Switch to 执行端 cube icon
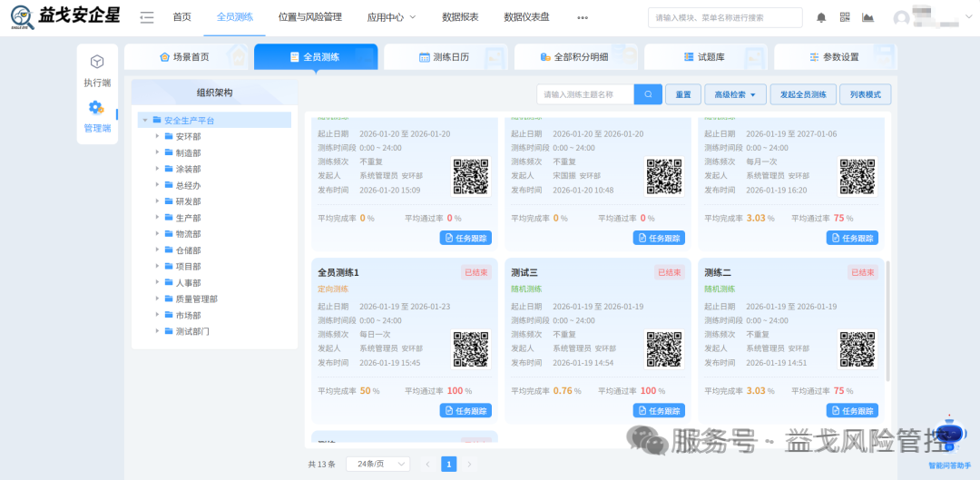This screenshot has width=980, height=480. [97, 62]
